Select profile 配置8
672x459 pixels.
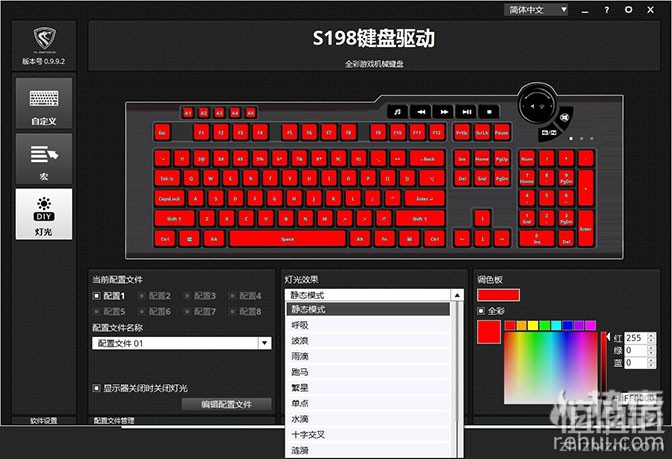[245, 312]
